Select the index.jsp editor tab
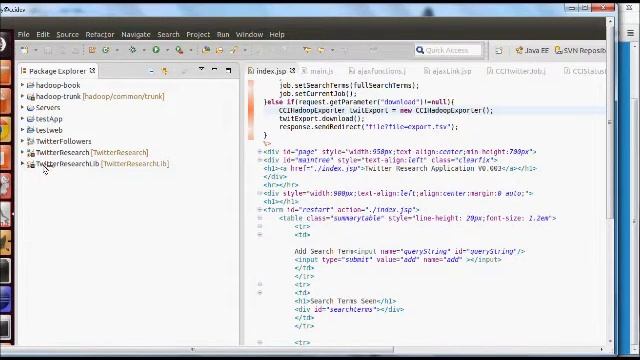Screen dimensions: 640x360 pos(271,71)
